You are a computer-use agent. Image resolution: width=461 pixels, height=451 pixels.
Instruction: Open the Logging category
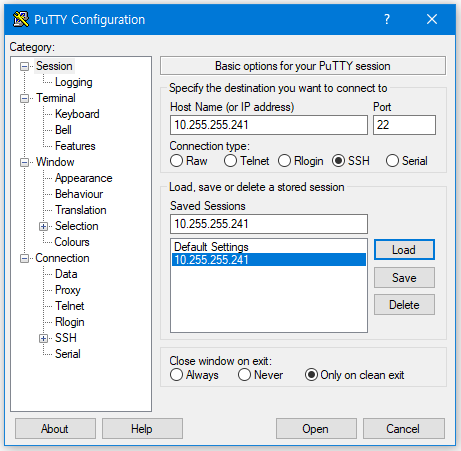(x=74, y=82)
